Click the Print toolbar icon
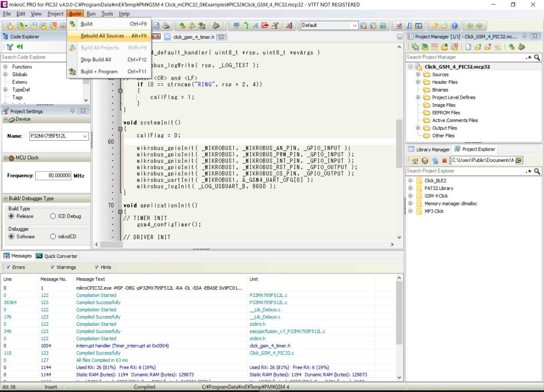Screen dimensions: 544x392 166,25
